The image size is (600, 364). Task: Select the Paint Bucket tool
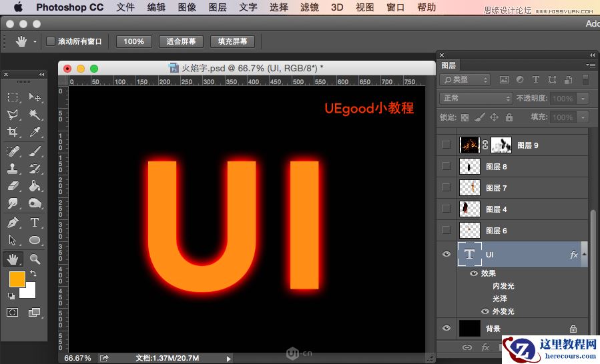pyautogui.click(x=35, y=186)
